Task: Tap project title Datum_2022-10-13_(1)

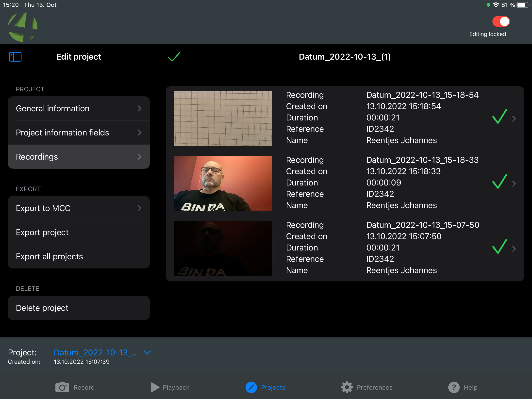Action: tap(345, 57)
